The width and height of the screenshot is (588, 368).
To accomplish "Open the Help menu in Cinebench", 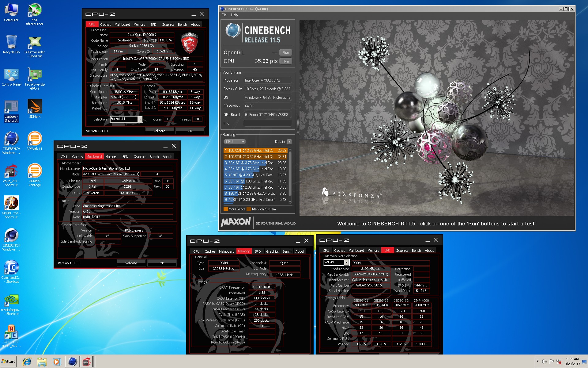I will 234,15.
